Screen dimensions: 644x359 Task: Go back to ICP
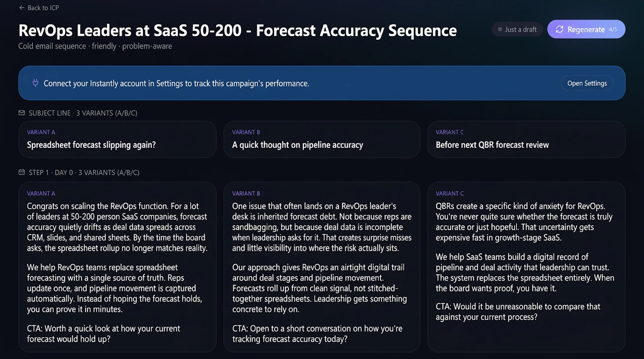(x=39, y=8)
